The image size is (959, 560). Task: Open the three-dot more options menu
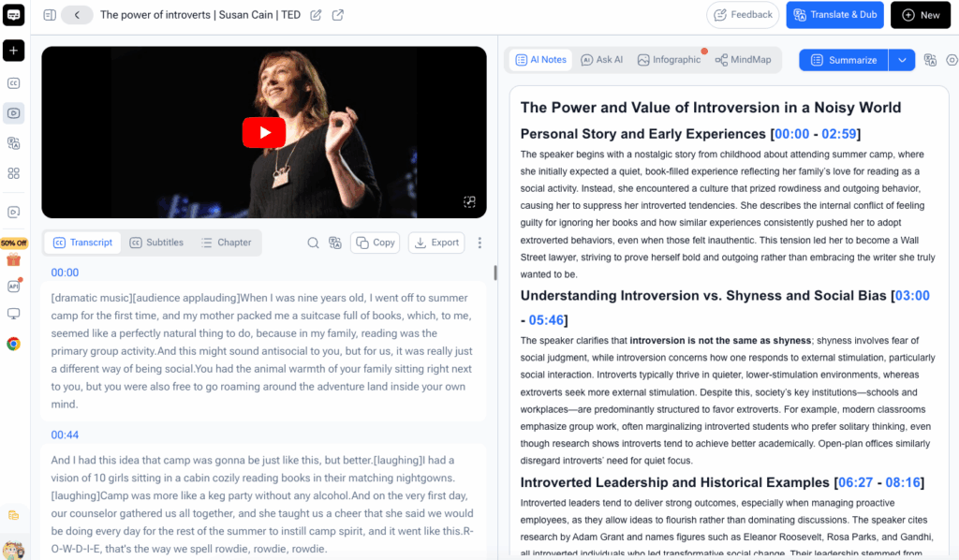tap(479, 243)
